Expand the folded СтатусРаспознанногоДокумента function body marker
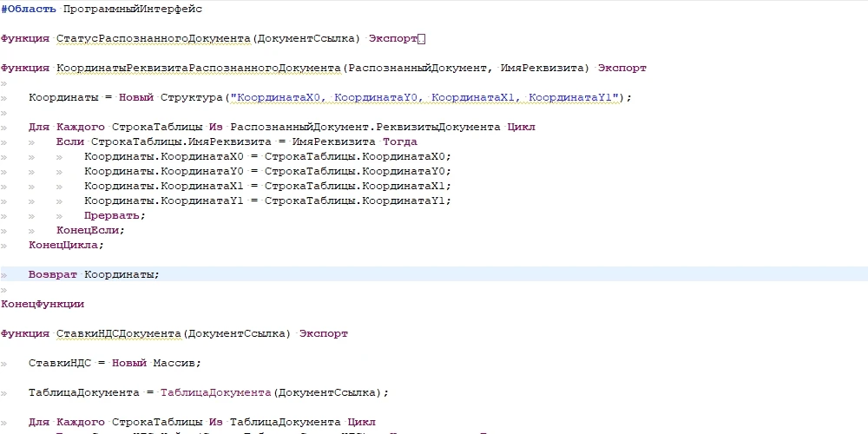868x434 pixels. (422, 39)
